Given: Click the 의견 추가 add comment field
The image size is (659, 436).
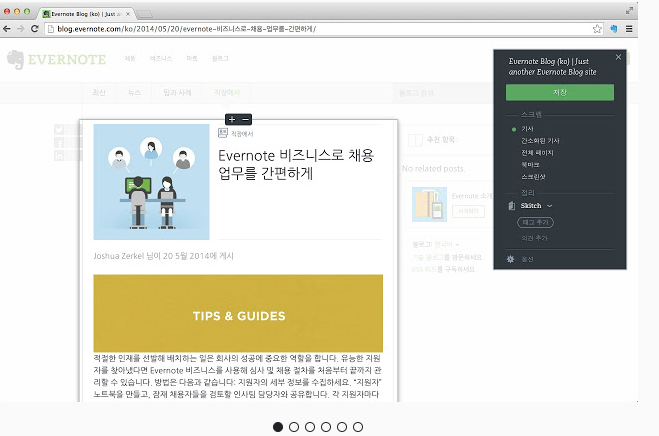Looking at the screenshot, I should (534, 238).
